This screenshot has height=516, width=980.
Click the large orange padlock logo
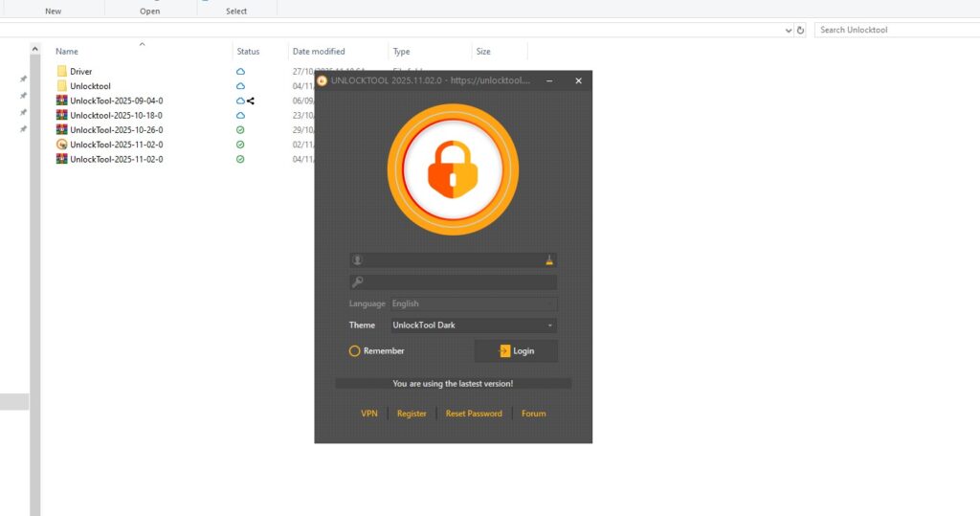(x=453, y=169)
